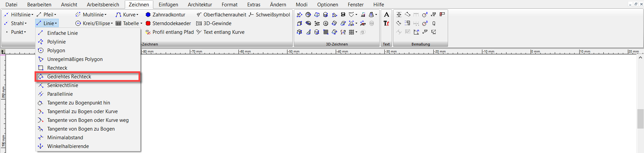Open the Format tab
The height and width of the screenshot is (153, 644).
229,4
